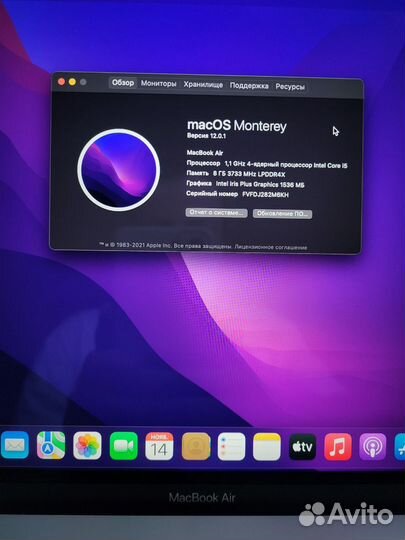Click the MacBook Air model name in window

click(205, 153)
